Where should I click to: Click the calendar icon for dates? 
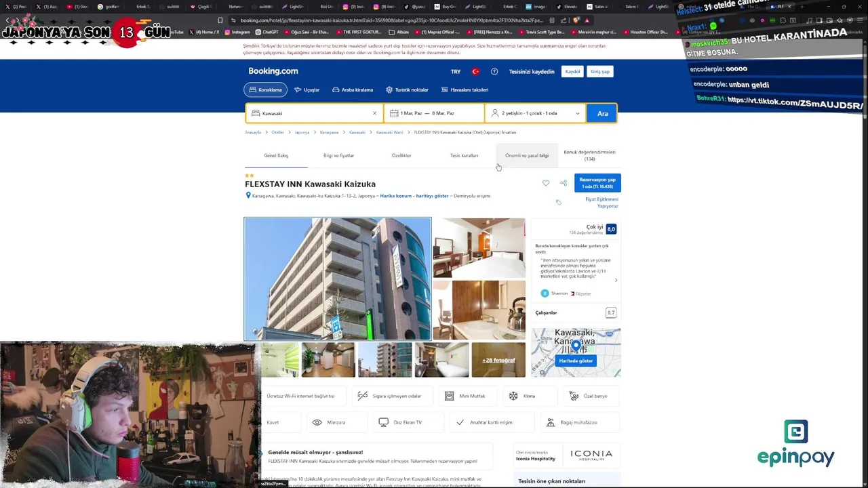point(394,113)
